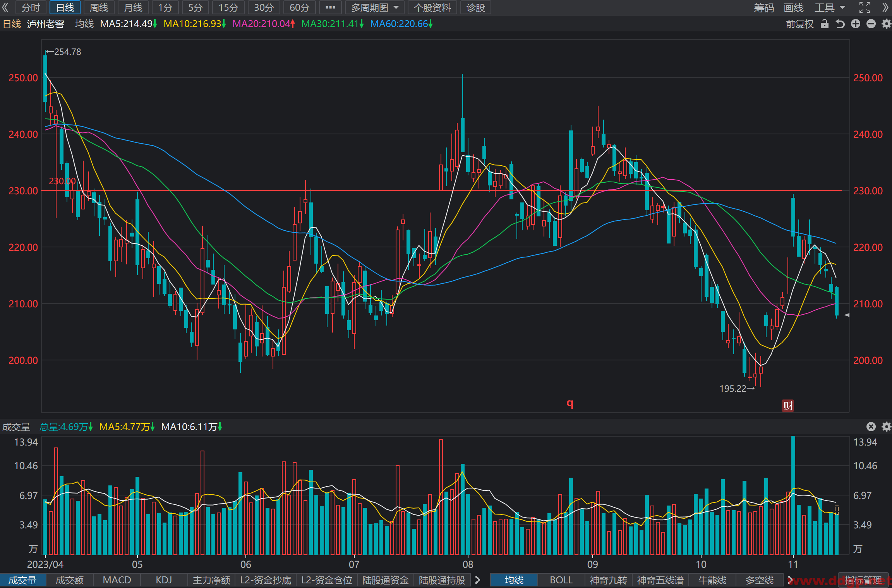Select the 成交额 indicator tab

tap(70, 580)
